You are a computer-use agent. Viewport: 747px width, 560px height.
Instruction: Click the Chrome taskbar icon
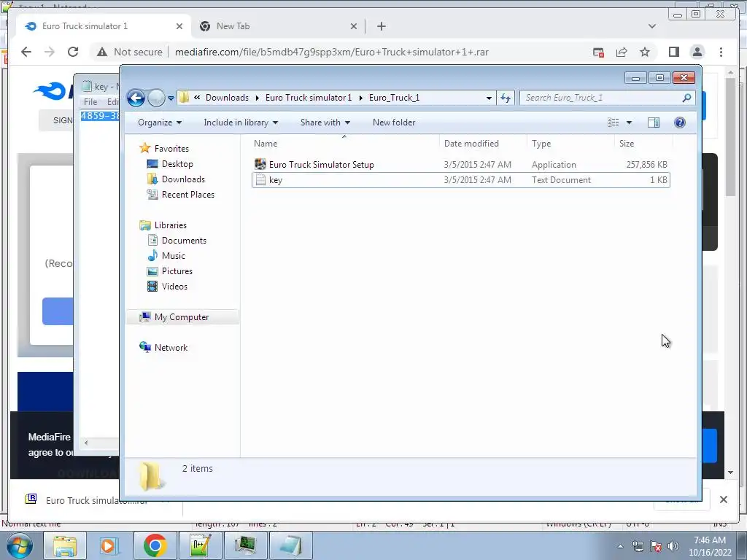(x=155, y=545)
